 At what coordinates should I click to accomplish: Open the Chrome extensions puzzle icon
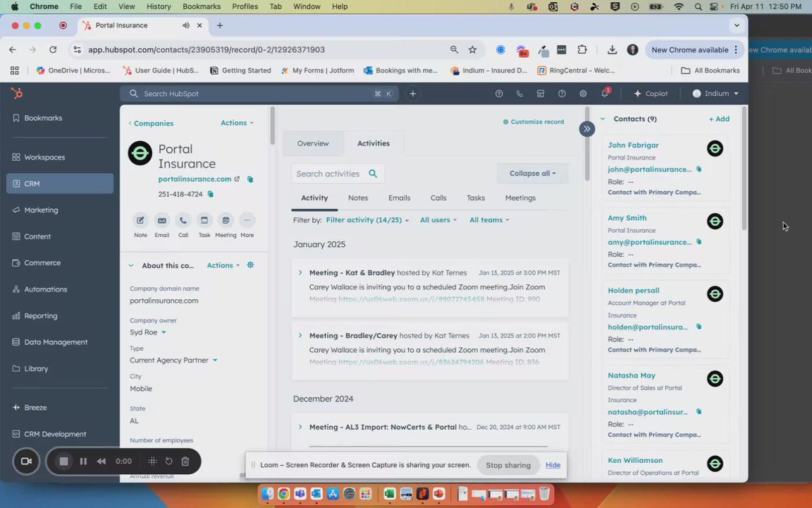pyautogui.click(x=582, y=50)
